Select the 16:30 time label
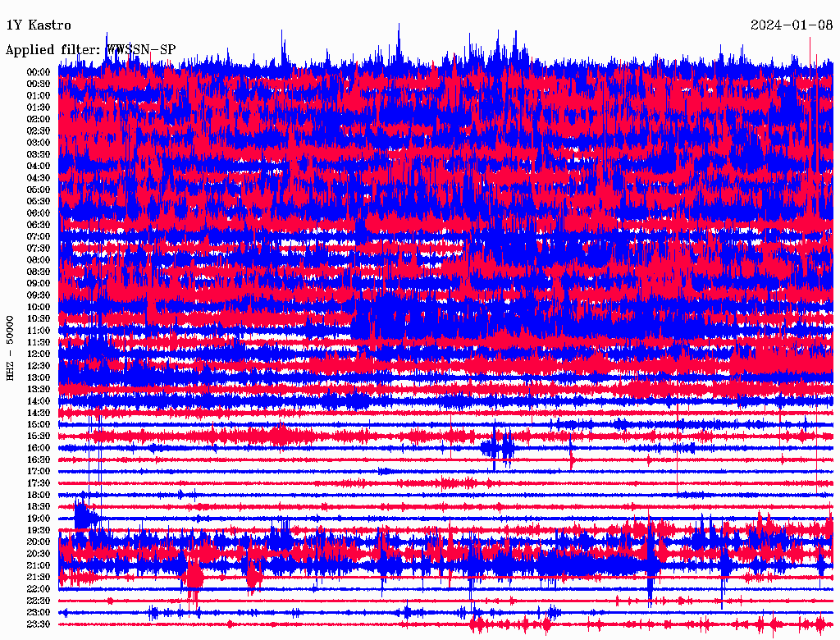840x640 pixels. coord(39,460)
